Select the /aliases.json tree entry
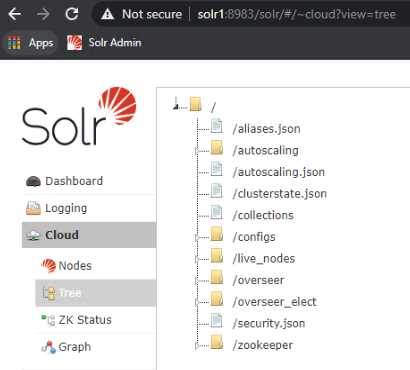The height and width of the screenshot is (370, 410). pos(267,129)
